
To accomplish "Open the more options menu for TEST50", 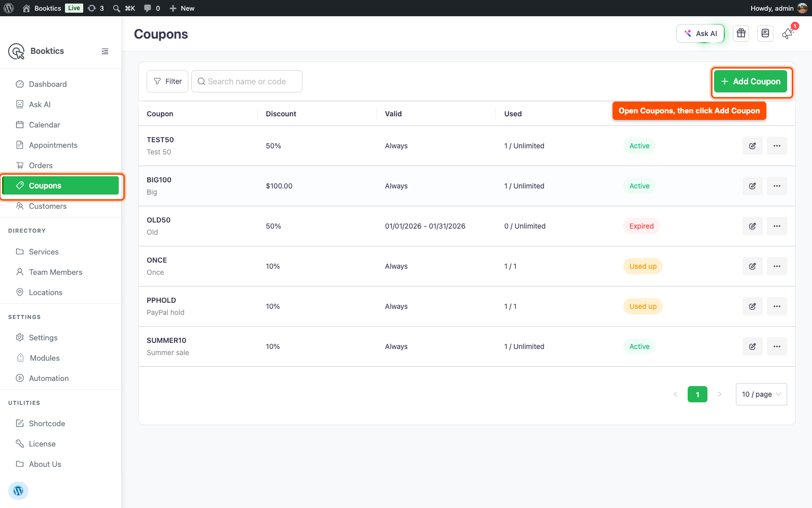I will point(776,146).
